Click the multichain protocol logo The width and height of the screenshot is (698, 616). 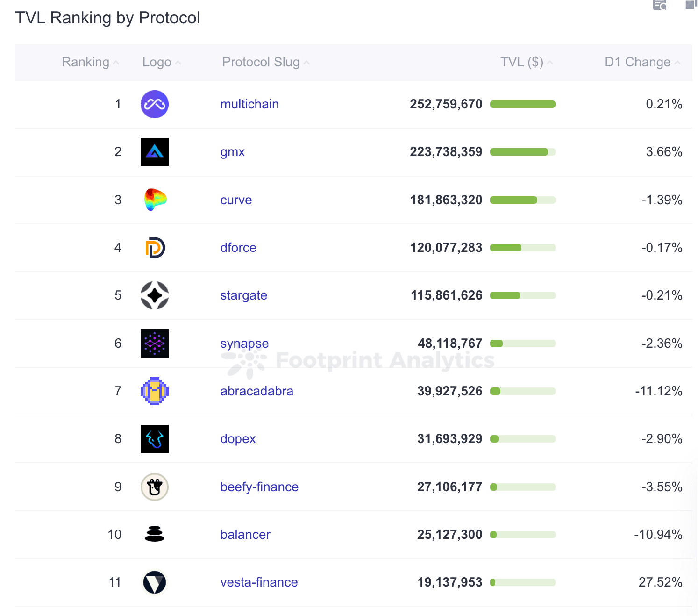click(x=154, y=104)
